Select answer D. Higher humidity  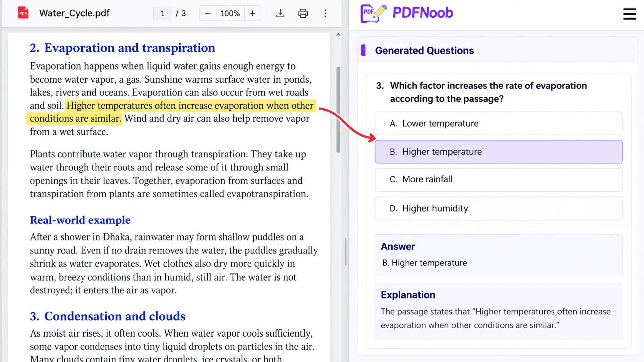pyautogui.click(x=498, y=209)
